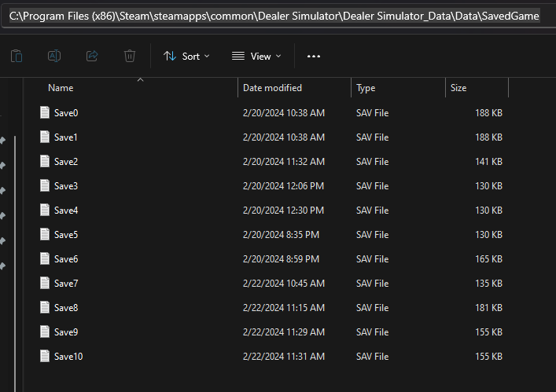Viewport: 556px width, 392px height.
Task: Open the View dropdown
Action: click(x=256, y=57)
